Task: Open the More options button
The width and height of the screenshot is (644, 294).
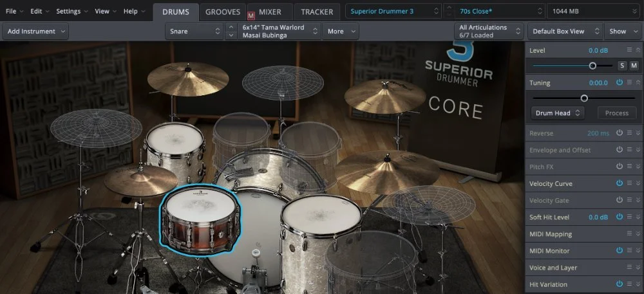Action: [x=341, y=31]
